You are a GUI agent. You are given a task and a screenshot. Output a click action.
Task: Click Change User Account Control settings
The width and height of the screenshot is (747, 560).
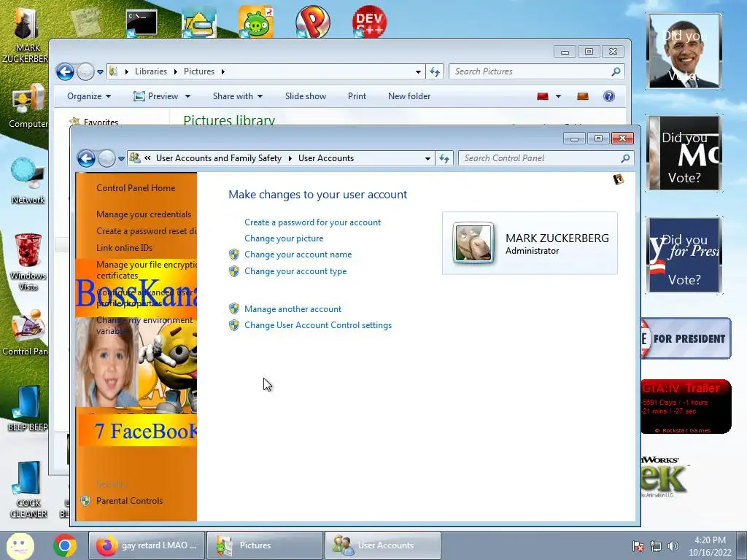pos(318,325)
